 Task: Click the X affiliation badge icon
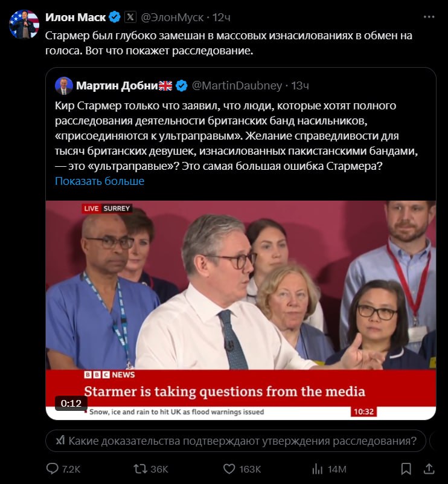click(130, 17)
